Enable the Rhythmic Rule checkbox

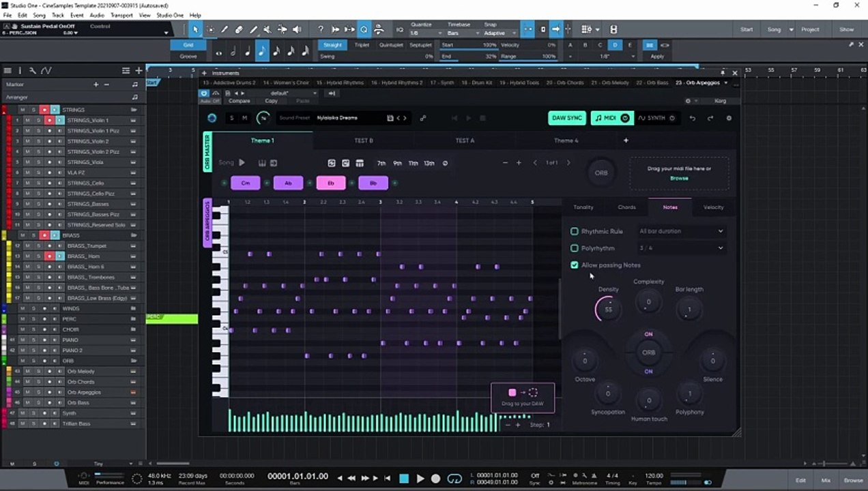tap(575, 231)
